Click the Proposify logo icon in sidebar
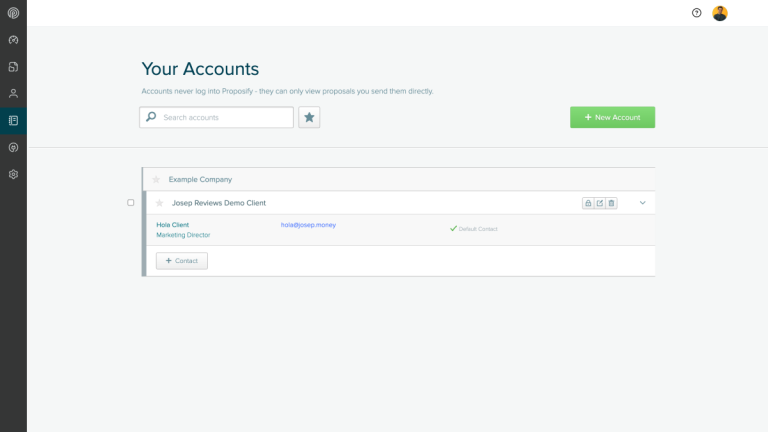Viewport: 768px width, 432px height. point(13,13)
